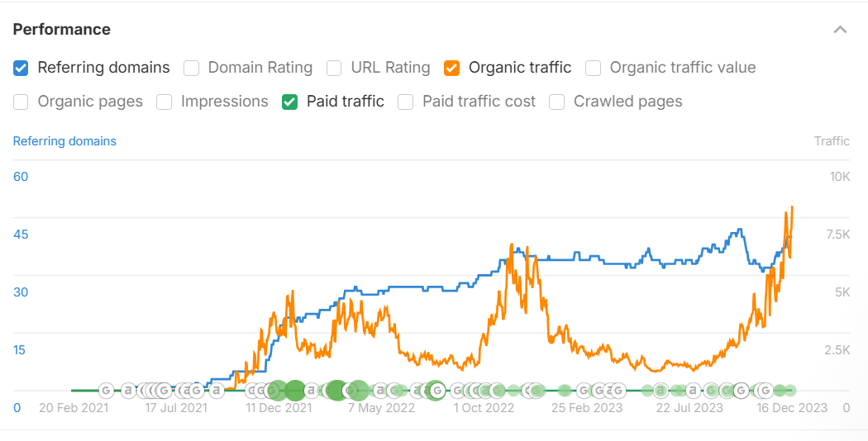Click the grey Traffic axis label
868x441 pixels.
pyautogui.click(x=831, y=141)
